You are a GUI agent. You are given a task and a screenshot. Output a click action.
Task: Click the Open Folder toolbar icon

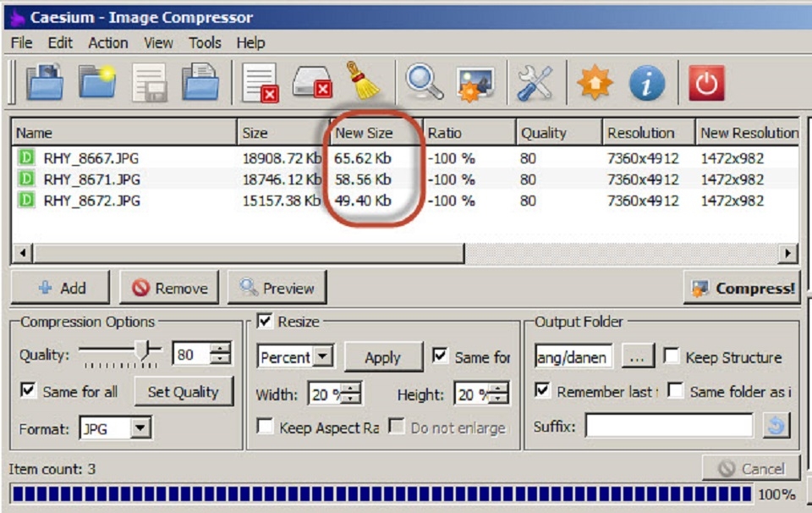click(97, 82)
